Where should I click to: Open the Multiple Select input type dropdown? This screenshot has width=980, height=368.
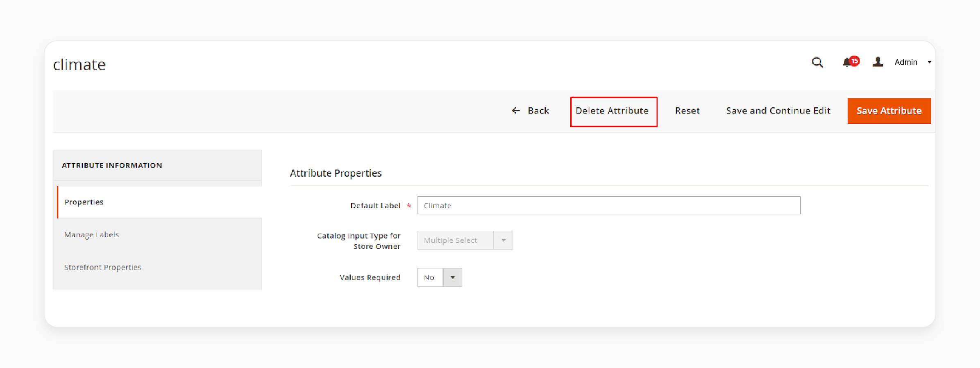[465, 240]
